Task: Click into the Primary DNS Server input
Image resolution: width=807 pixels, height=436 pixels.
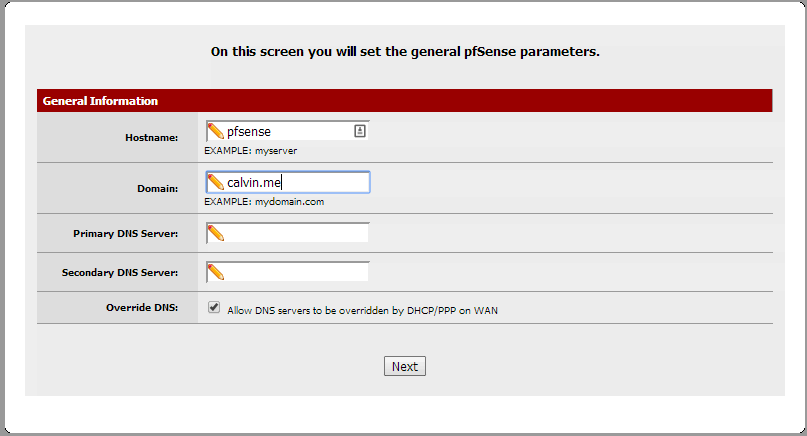Action: coord(288,233)
